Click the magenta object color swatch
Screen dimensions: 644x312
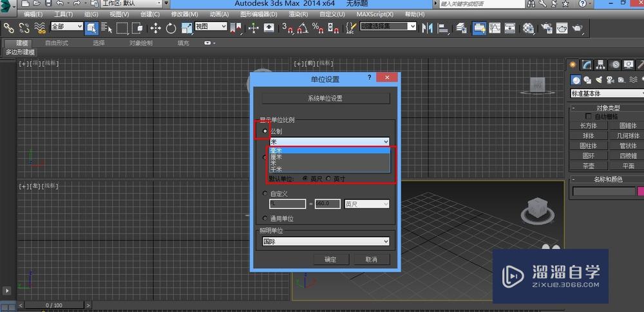coord(641,191)
